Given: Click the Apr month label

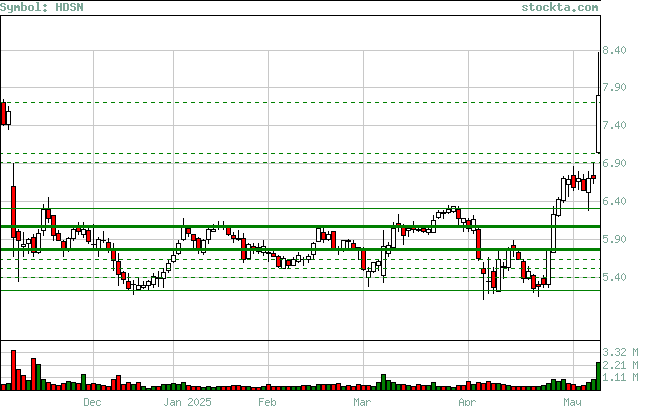Looking at the screenshot, I should [x=467, y=401].
